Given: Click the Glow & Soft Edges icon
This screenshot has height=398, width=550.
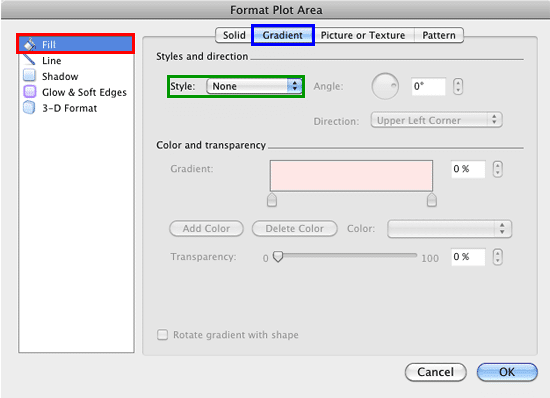Looking at the screenshot, I should tap(29, 92).
